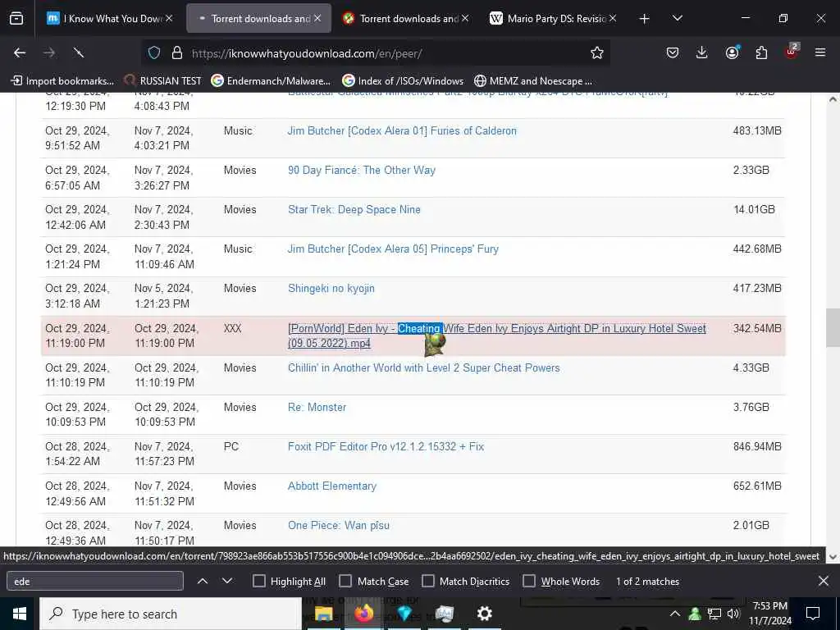
Task: Open Foxit PDF Editor Pro link
Action: (386, 446)
